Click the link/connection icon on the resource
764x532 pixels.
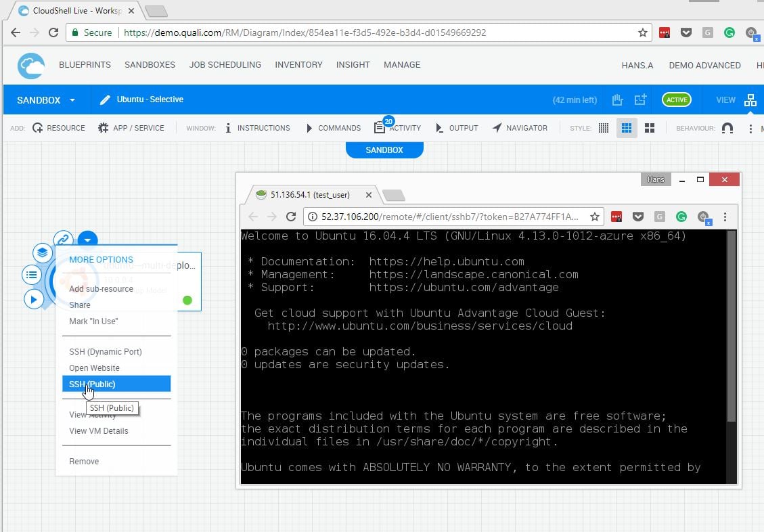coord(63,239)
